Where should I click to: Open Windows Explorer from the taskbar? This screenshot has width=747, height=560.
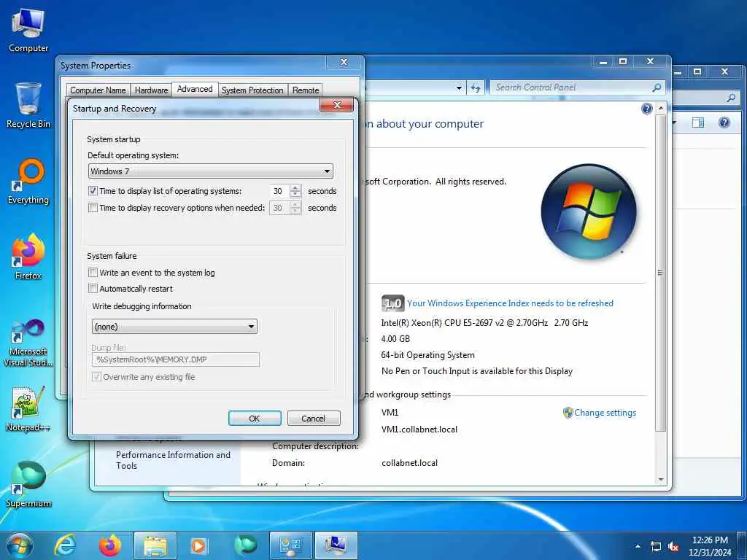155,545
